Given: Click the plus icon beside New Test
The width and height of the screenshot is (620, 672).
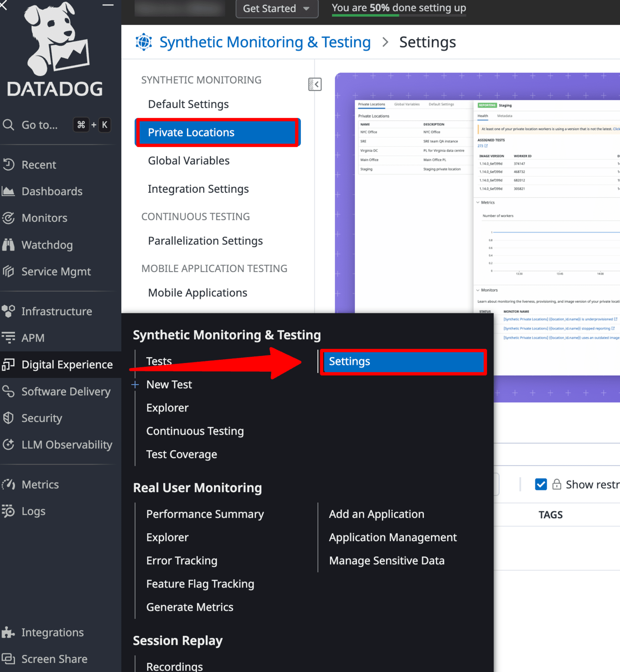Looking at the screenshot, I should pyautogui.click(x=135, y=385).
